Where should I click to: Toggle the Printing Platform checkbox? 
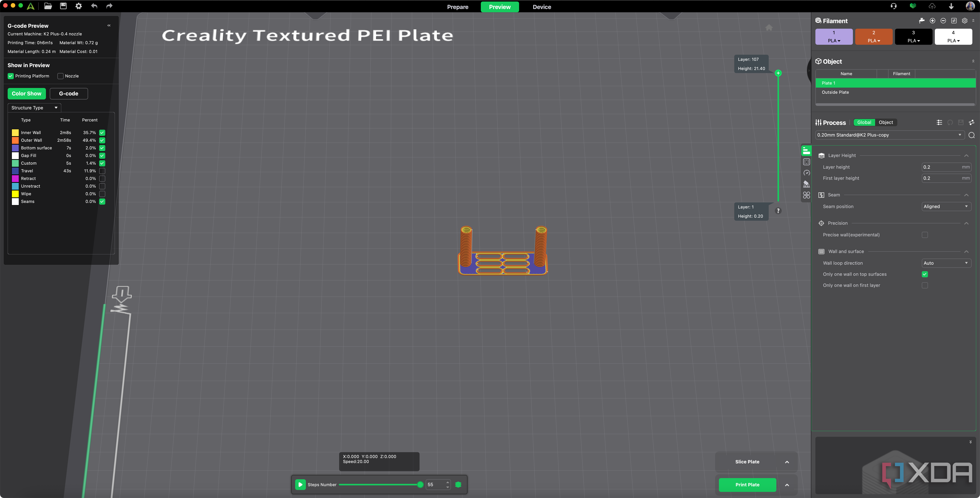coord(11,76)
